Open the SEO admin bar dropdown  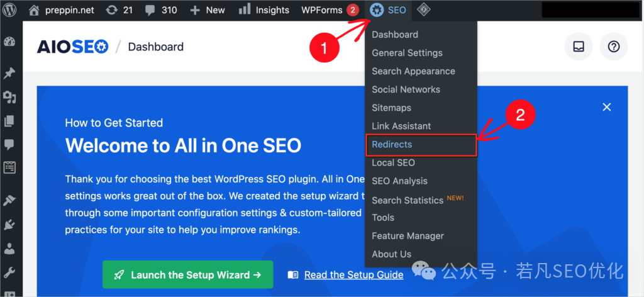point(388,10)
